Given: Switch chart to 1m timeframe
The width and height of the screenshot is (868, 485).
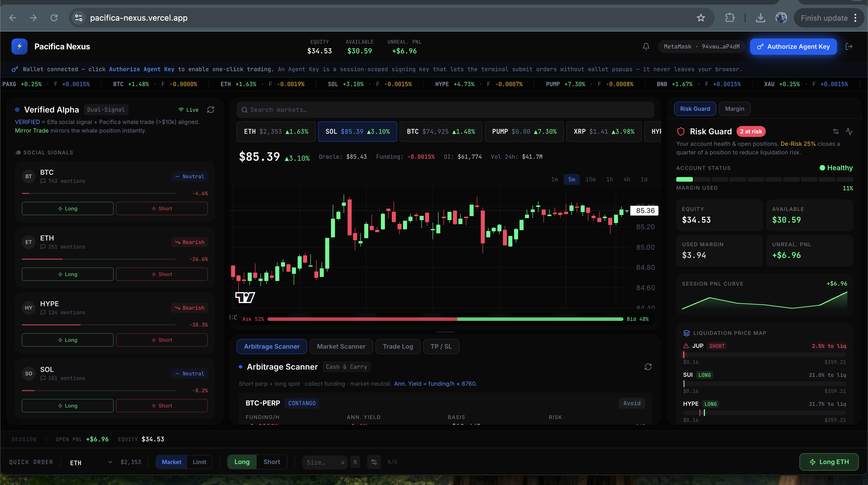Looking at the screenshot, I should coord(554,180).
